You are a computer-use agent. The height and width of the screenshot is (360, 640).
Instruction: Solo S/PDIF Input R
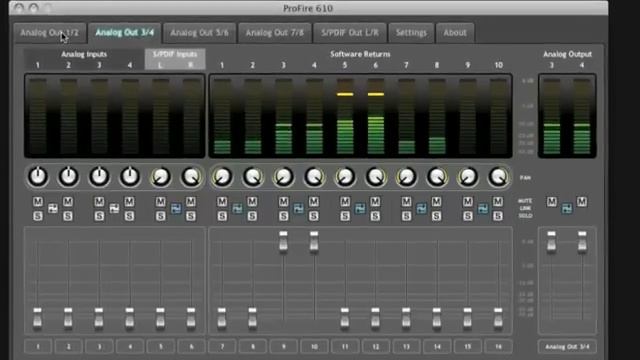[x=191, y=216]
